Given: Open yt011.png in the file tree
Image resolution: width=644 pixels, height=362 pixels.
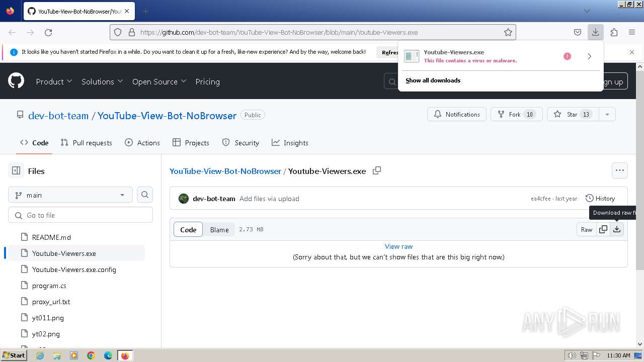Looking at the screenshot, I should pyautogui.click(x=48, y=318).
